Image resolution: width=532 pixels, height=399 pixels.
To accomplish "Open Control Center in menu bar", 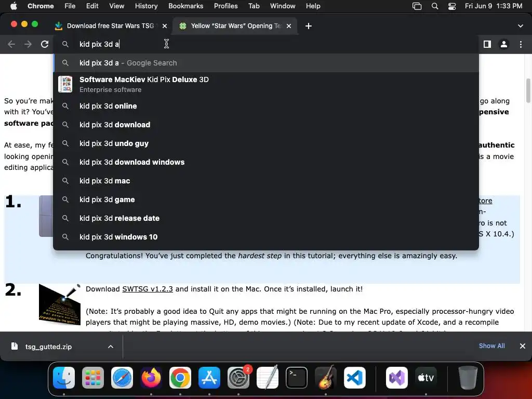I will 452,6.
